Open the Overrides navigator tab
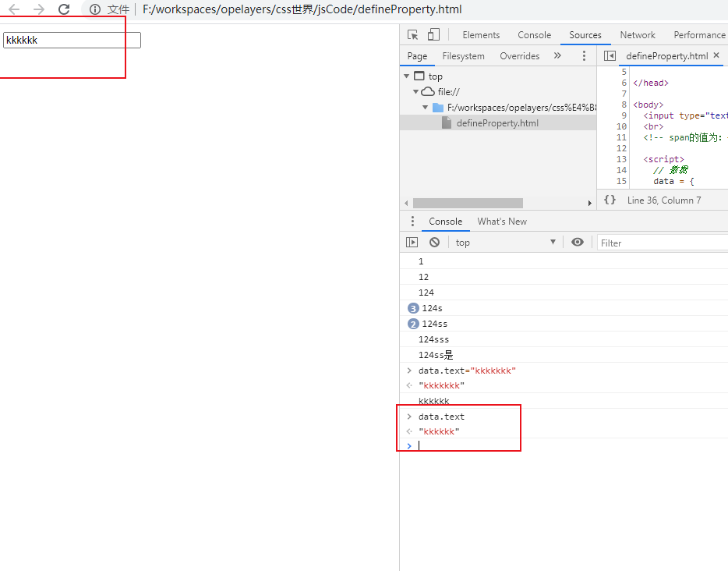728x571 pixels. click(x=520, y=56)
